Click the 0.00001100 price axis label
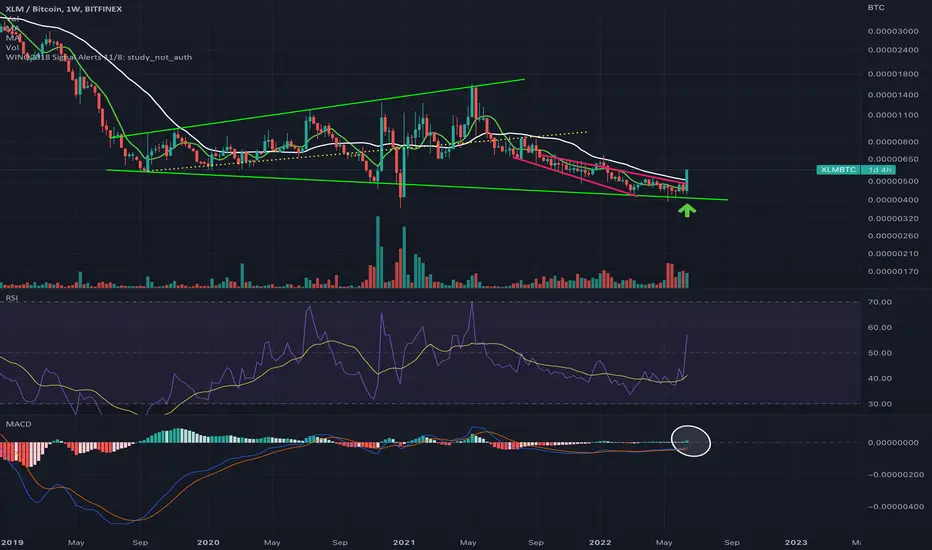This screenshot has height=550, width=932. pyautogui.click(x=893, y=115)
